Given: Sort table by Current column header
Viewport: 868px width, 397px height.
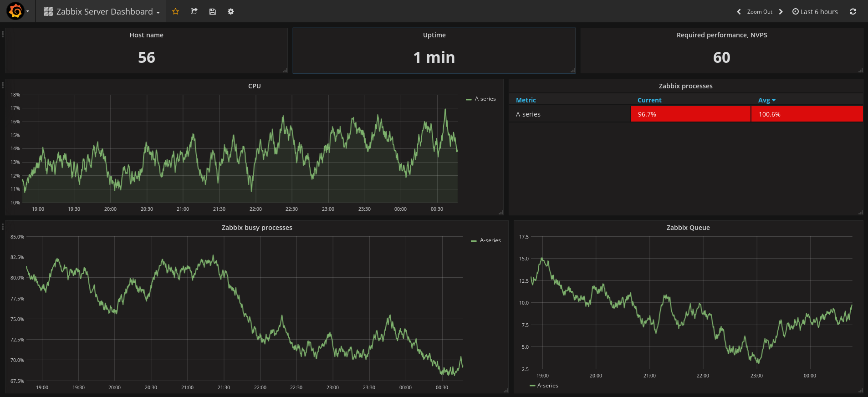Looking at the screenshot, I should point(649,100).
